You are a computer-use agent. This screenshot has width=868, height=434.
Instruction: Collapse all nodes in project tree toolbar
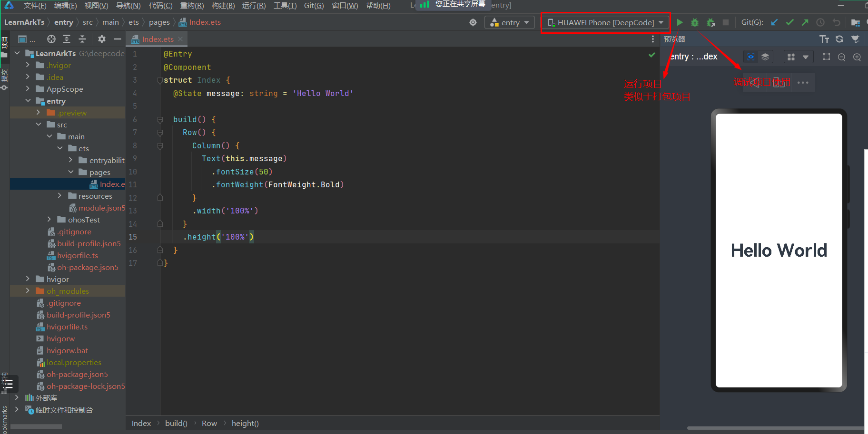(x=82, y=39)
